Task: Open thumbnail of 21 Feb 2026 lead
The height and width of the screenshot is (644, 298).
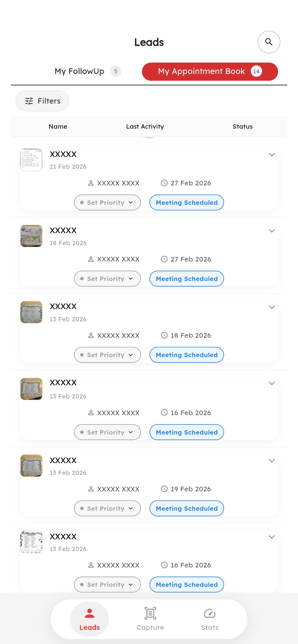Action: click(31, 160)
